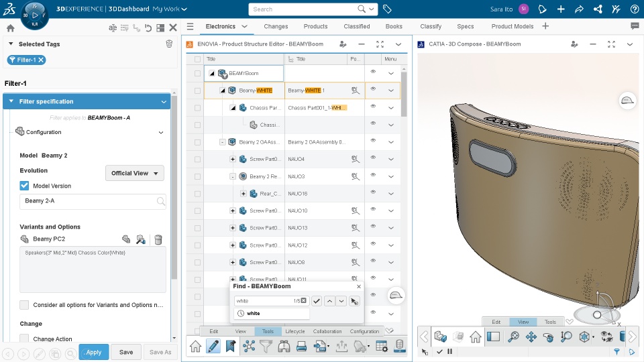This screenshot has width=644, height=362.
Task: Select the Pan arrows tool in 3D Compose
Action: pos(531,337)
